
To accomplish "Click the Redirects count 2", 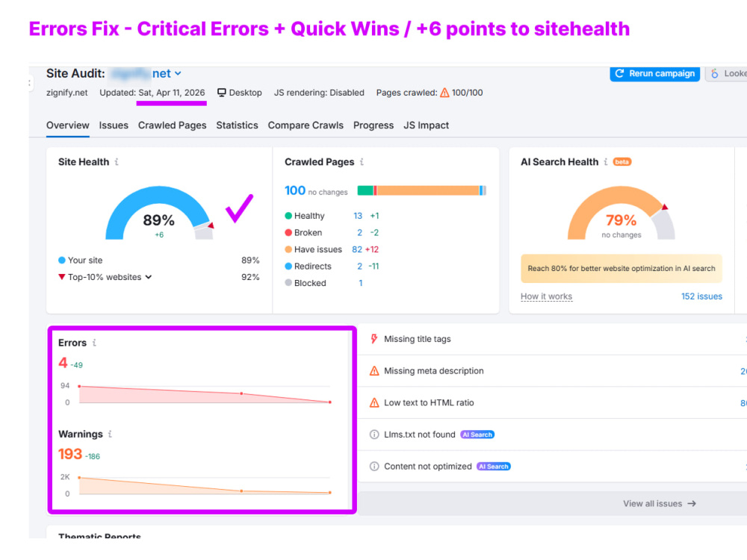I will point(360,267).
